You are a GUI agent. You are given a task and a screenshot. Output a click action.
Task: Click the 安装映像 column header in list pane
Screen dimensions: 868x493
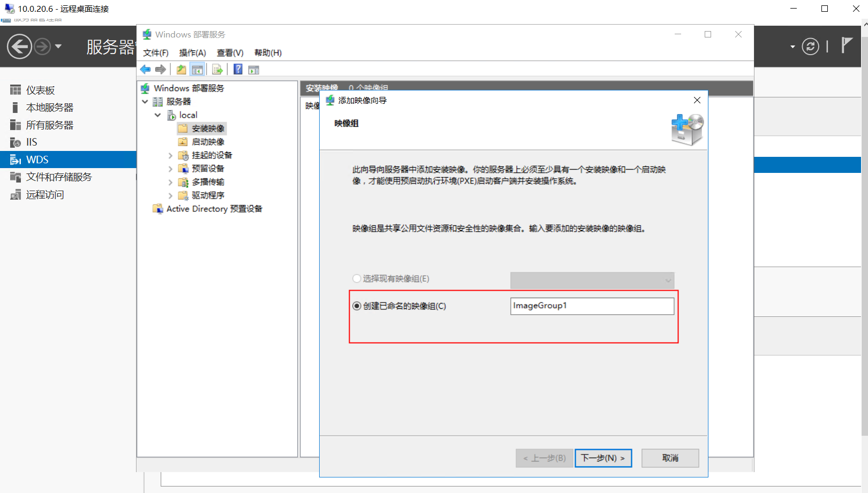(322, 88)
